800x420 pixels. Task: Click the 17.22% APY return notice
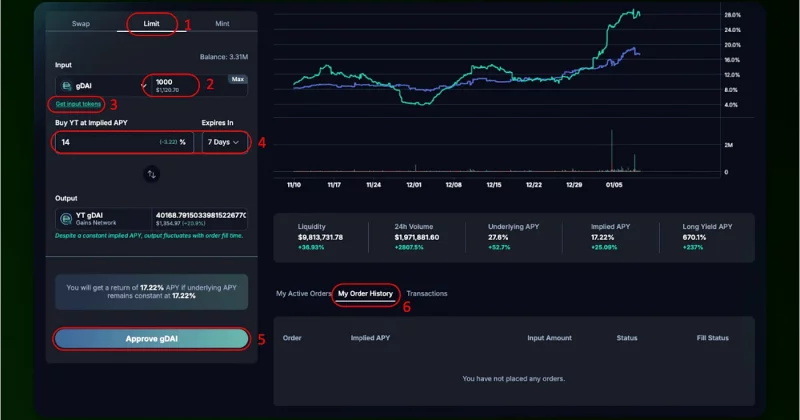152,292
